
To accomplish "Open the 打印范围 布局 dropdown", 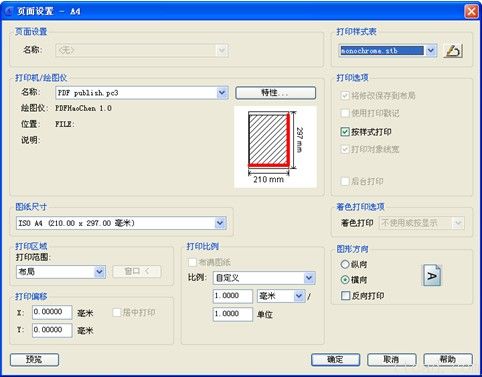I will [x=99, y=272].
